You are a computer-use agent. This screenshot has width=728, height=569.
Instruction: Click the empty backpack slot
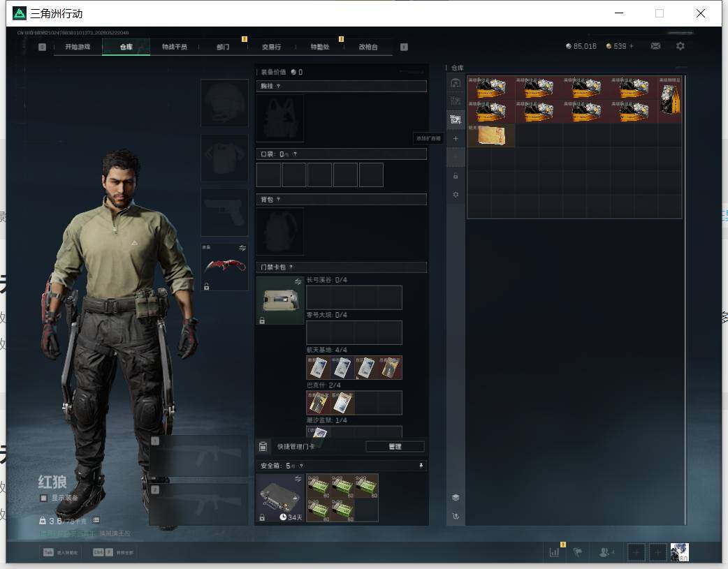coord(280,231)
